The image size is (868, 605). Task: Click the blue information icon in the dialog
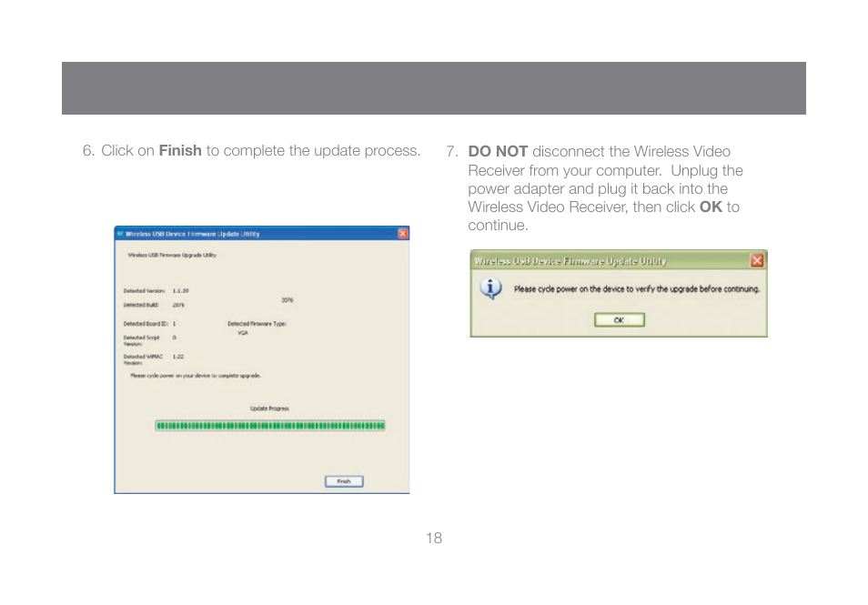click(x=491, y=288)
